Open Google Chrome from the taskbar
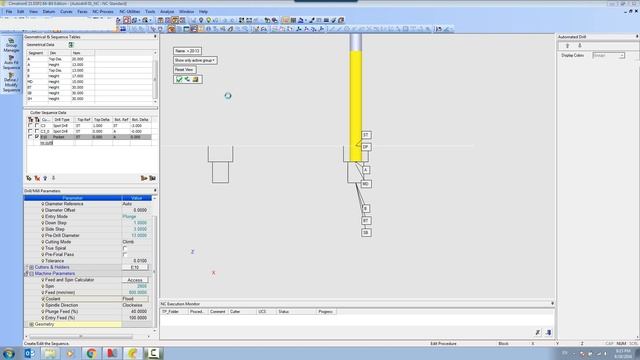The height and width of the screenshot is (360, 640). point(91,353)
